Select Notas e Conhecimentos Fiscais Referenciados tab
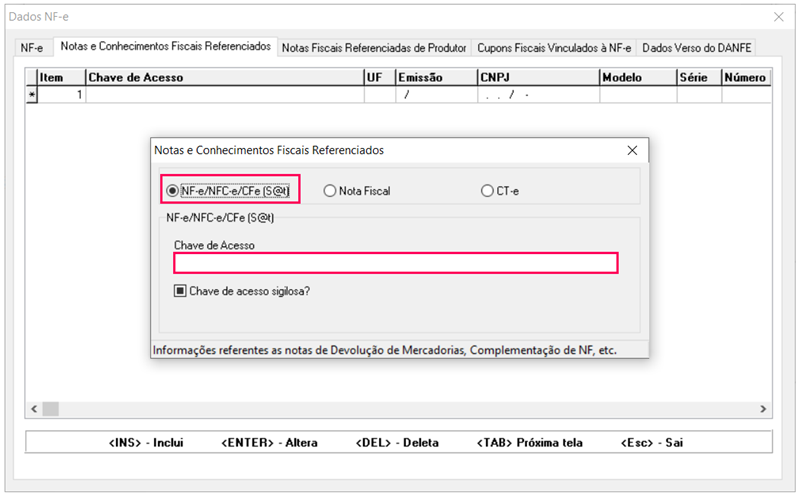 (165, 47)
